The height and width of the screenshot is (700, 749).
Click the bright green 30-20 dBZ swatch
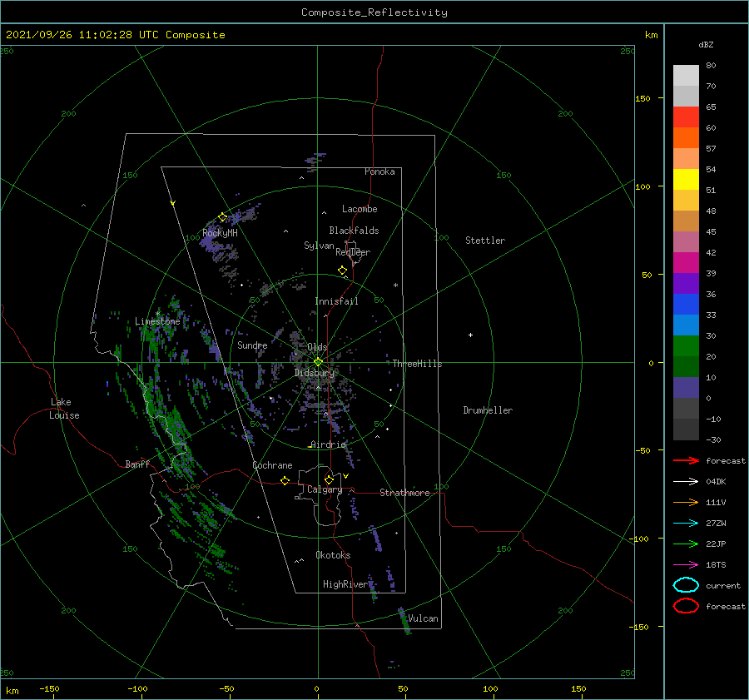click(686, 346)
